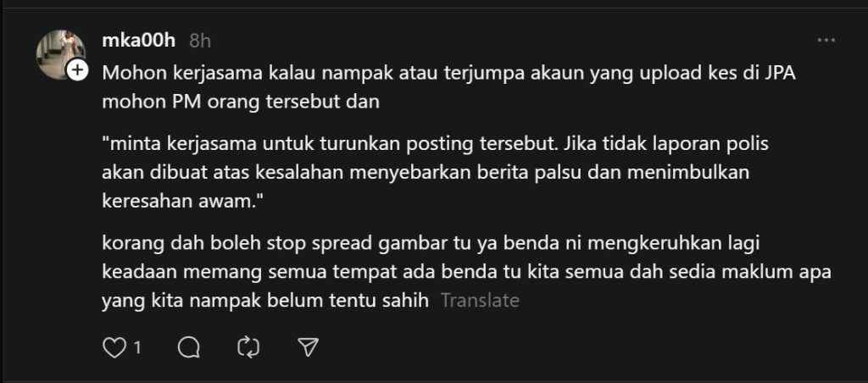Click the line starting "akan dibuat atas kesalahan"
Screen dimensions: 868x383
point(426,173)
